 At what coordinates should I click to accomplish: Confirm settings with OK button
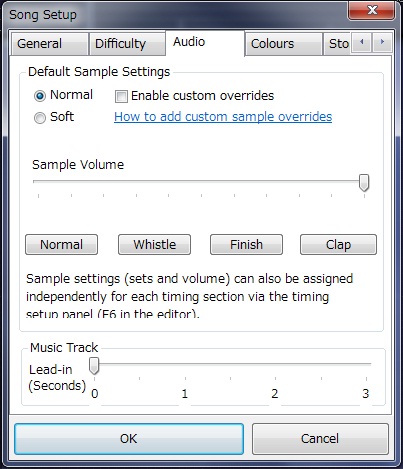[x=129, y=439]
